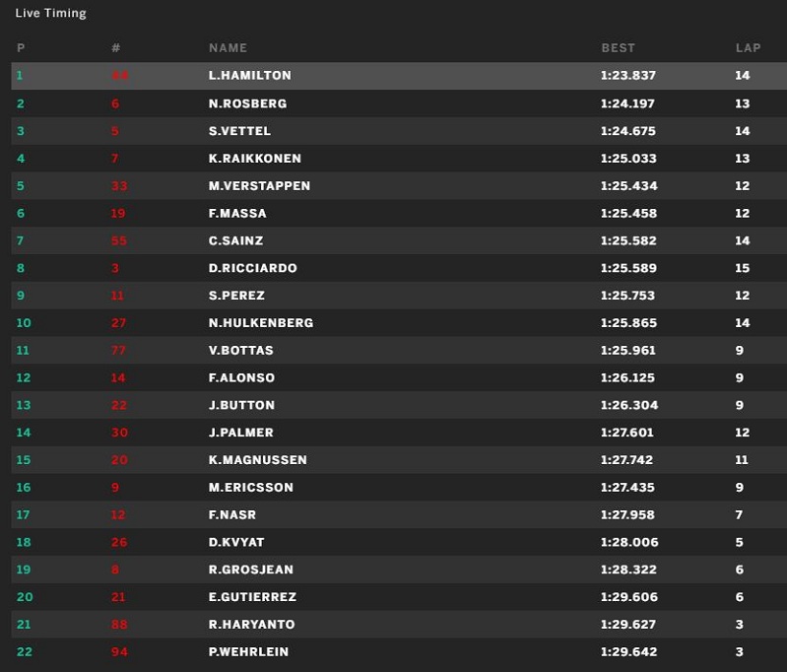Click the BEST column header
This screenshot has width=787, height=672.
point(618,47)
